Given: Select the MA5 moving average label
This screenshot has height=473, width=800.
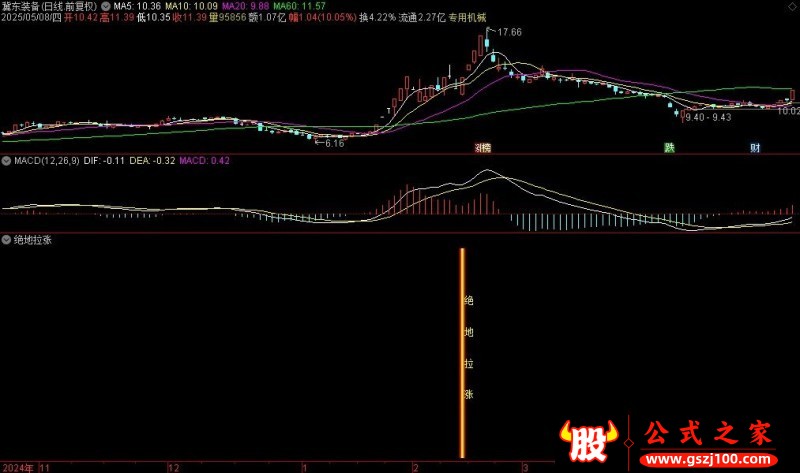Looking at the screenshot, I should tap(137, 7).
